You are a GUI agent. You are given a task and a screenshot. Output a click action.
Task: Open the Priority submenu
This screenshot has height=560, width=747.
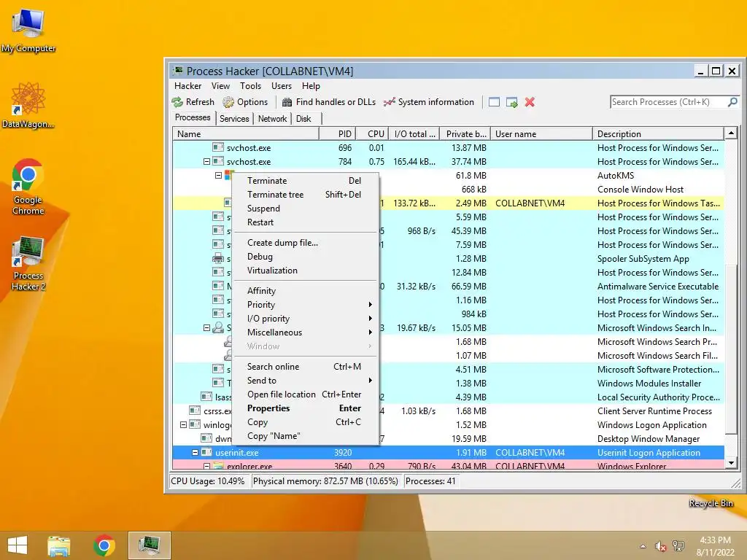(x=305, y=305)
